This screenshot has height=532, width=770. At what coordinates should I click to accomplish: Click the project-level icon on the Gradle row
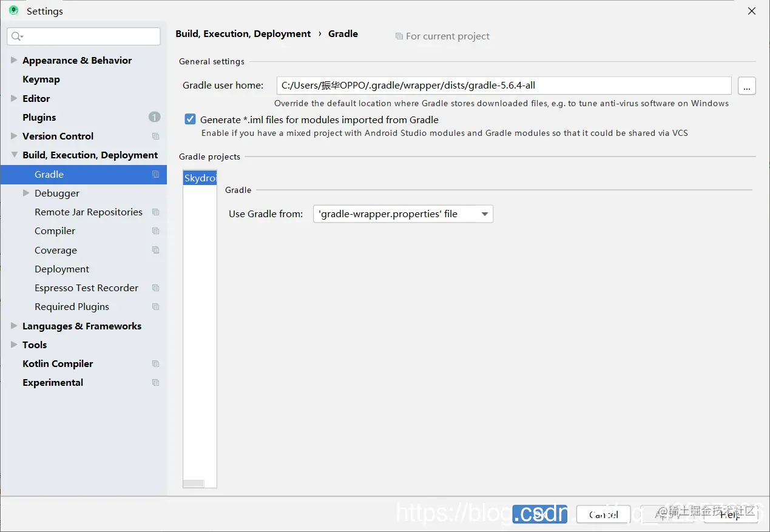click(155, 175)
